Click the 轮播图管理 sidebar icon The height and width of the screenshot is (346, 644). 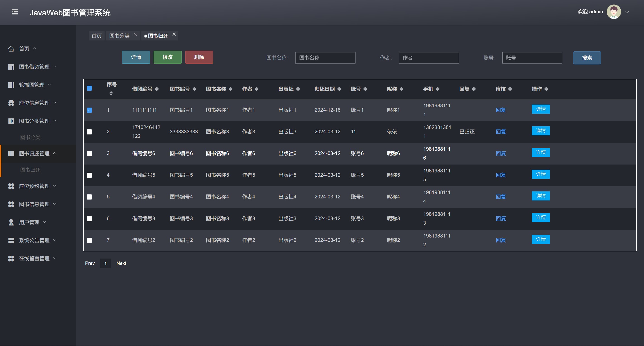click(x=11, y=85)
